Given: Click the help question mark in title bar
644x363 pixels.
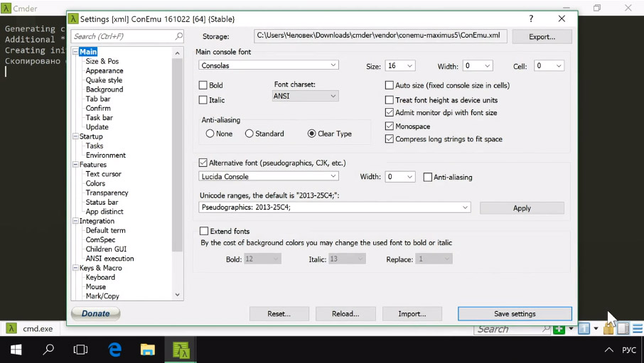Looking at the screenshot, I should pyautogui.click(x=531, y=19).
